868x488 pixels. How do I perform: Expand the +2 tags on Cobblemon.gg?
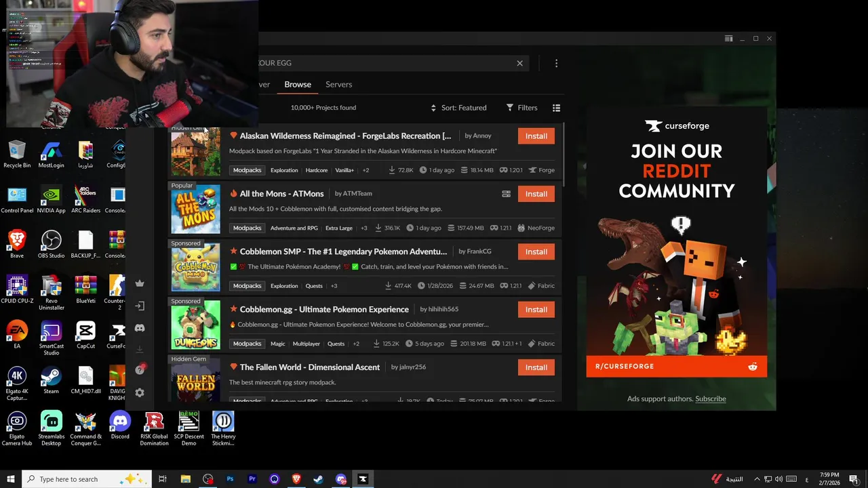point(356,344)
